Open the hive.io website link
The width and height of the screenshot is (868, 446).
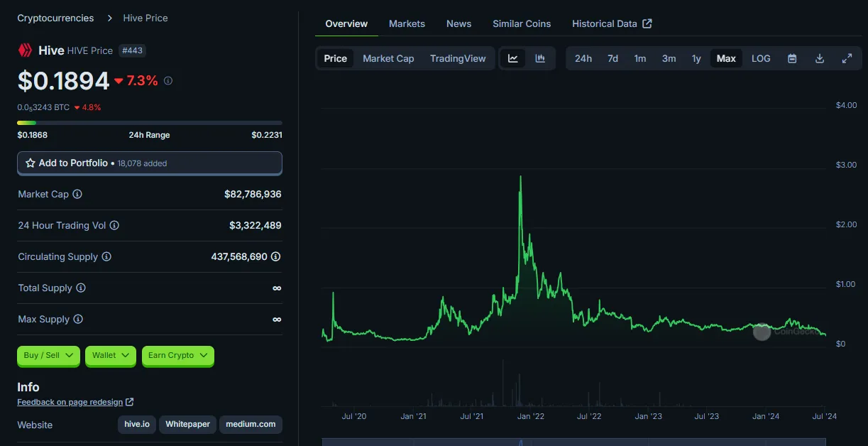(137, 424)
